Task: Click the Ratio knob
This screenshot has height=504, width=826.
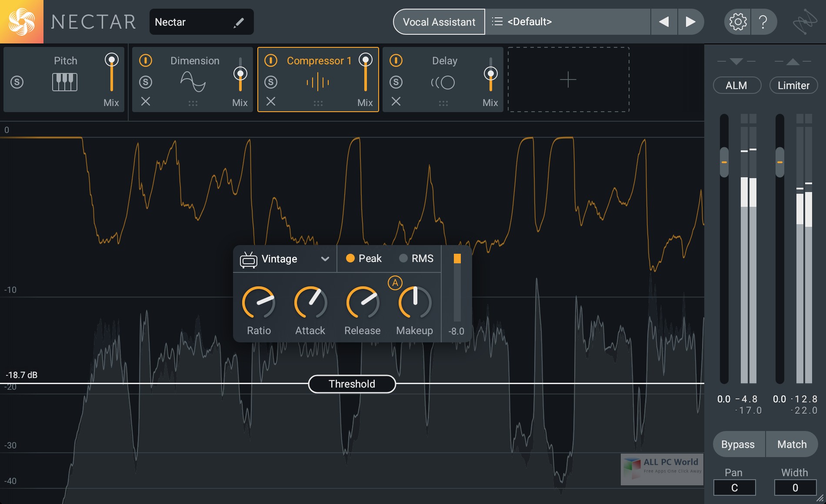Action: point(259,302)
